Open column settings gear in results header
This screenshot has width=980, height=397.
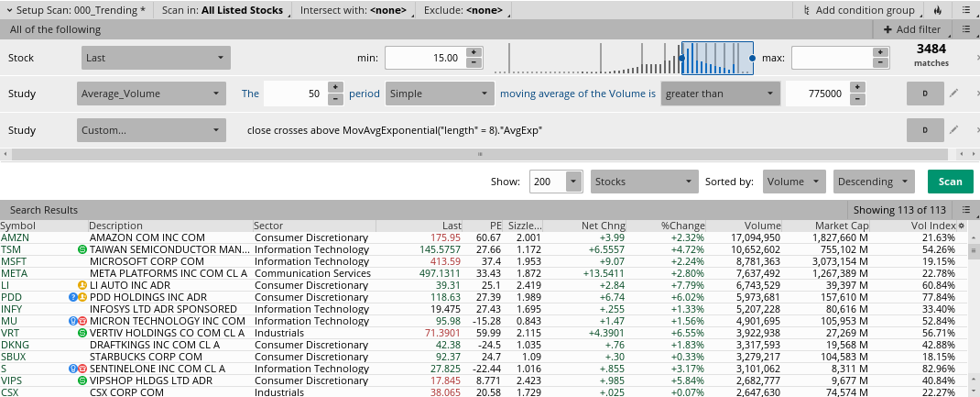pos(962,226)
